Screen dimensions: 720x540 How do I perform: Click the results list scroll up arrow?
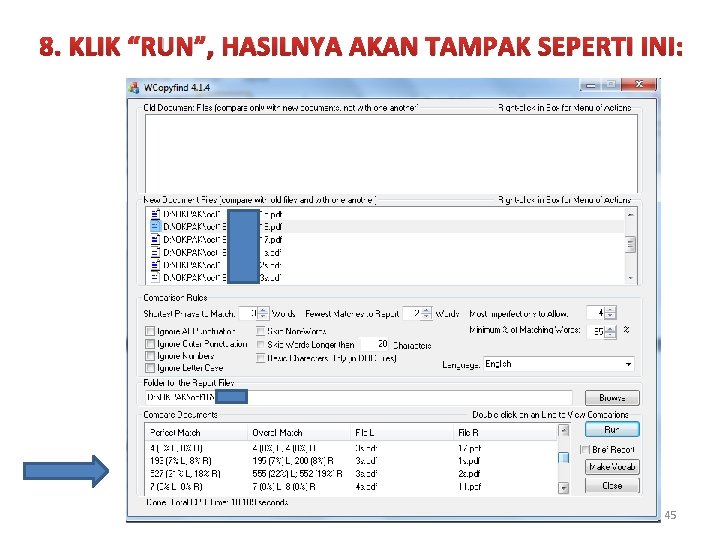[x=563, y=430]
